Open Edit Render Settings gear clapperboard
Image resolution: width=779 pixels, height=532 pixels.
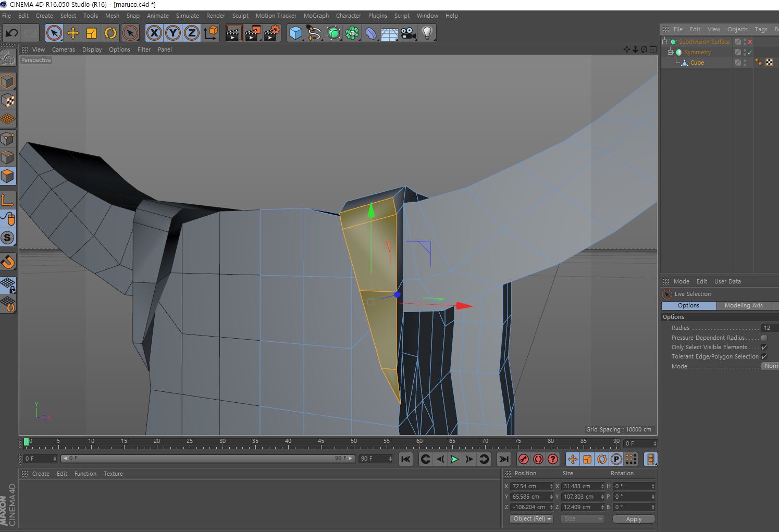click(271, 33)
